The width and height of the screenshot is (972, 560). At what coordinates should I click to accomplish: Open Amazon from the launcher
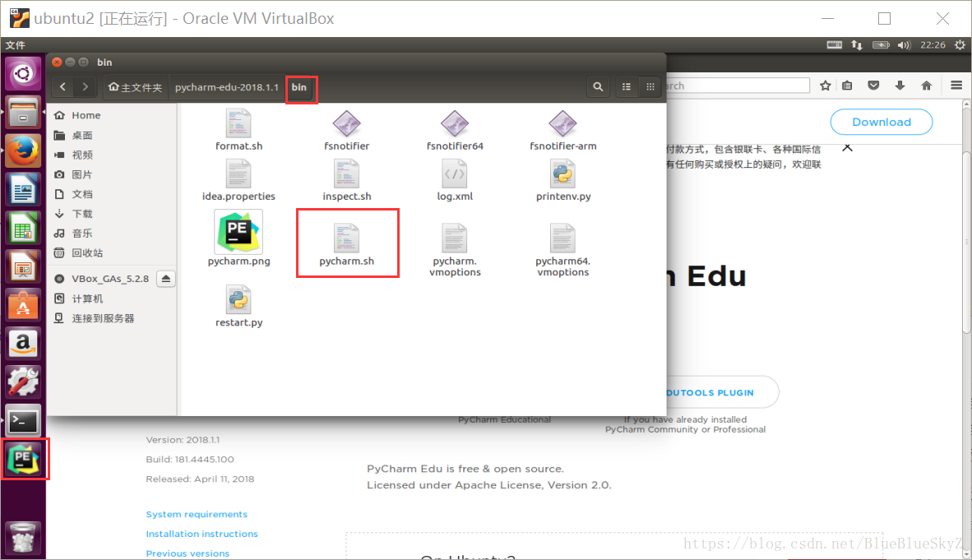point(23,344)
